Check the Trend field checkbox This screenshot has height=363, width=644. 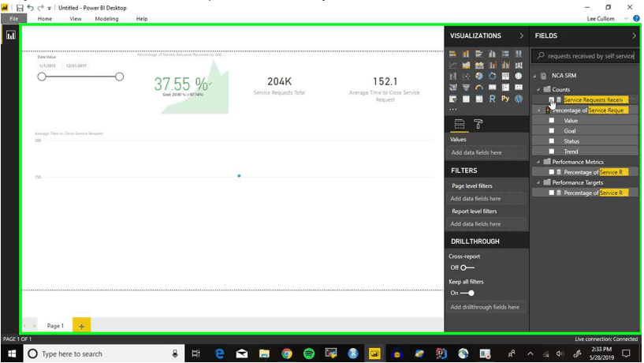click(x=552, y=152)
